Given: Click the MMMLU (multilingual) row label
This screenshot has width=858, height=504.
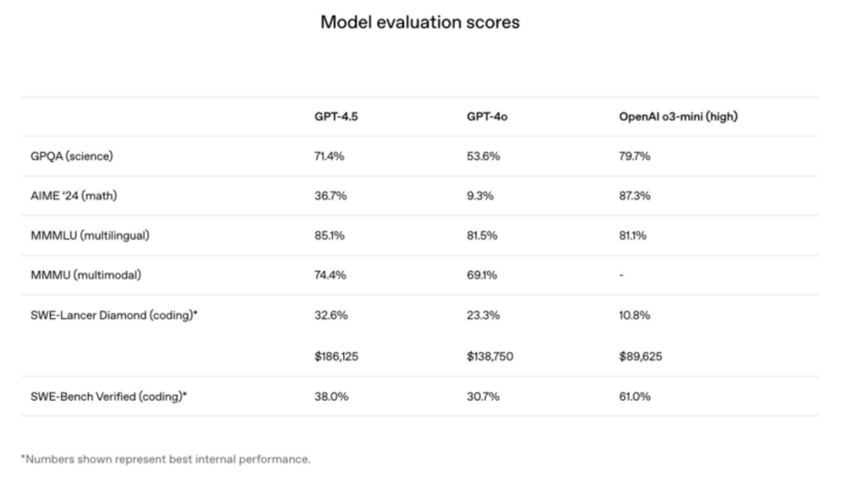Looking at the screenshot, I should point(89,235).
